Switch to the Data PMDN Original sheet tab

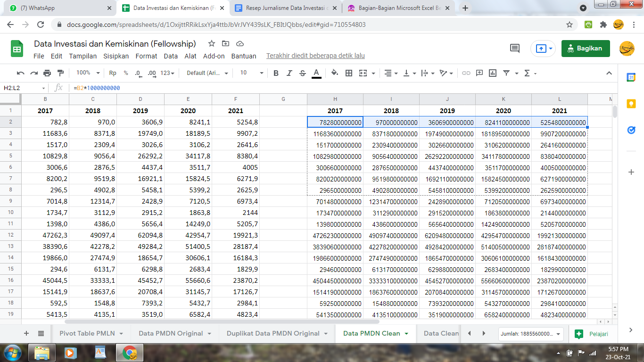point(171,333)
